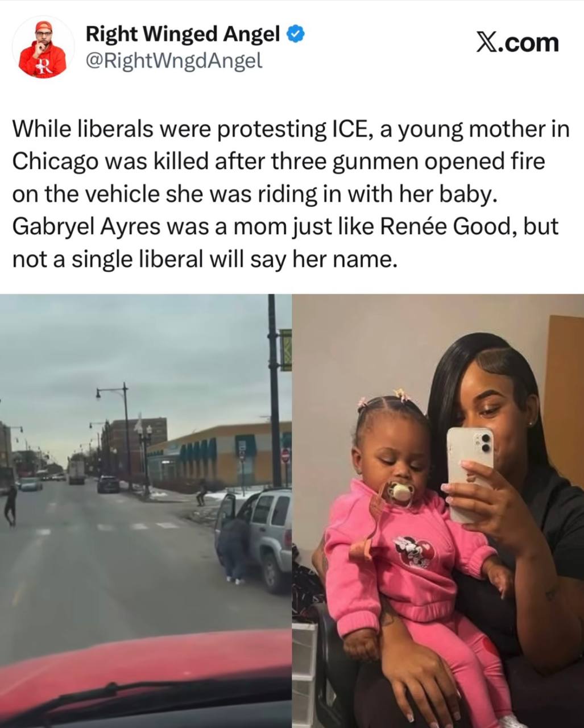Screen dimensions: 584x728
Task: Click the box truck down the road
Action: coord(77,469)
